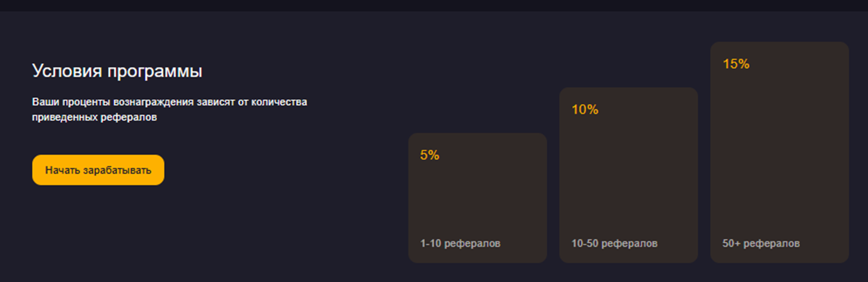Click the "Условия программы" heading
Screen dimensions: 868x282
117,72
